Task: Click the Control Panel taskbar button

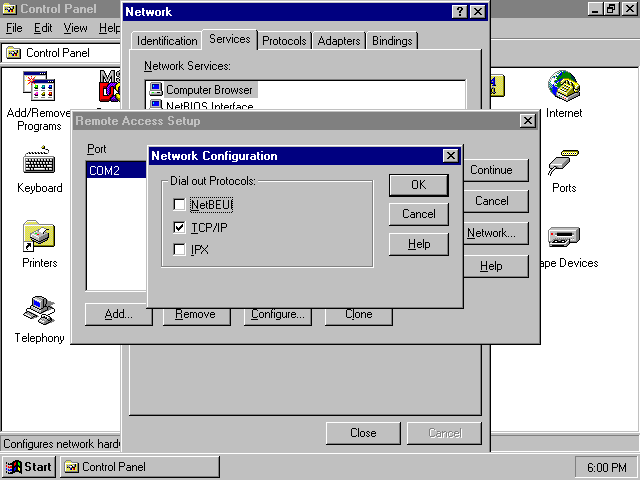Action: click(x=140, y=467)
